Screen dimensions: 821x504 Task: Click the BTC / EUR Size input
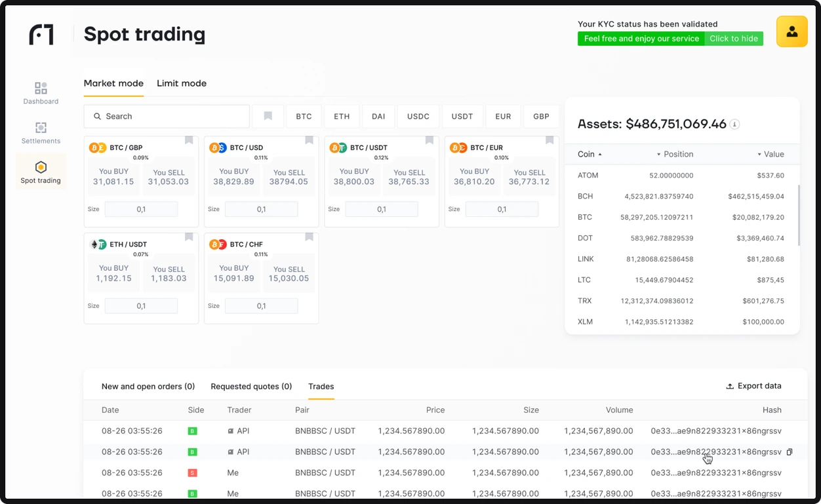(502, 209)
